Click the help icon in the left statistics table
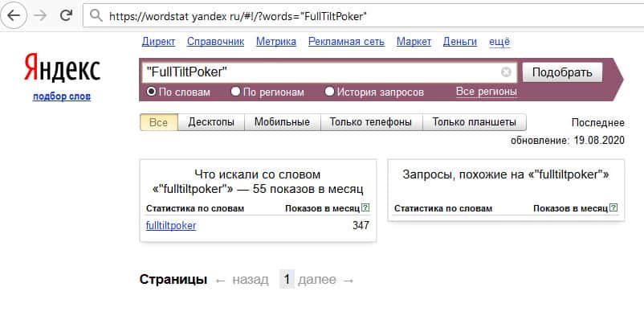 click(365, 208)
